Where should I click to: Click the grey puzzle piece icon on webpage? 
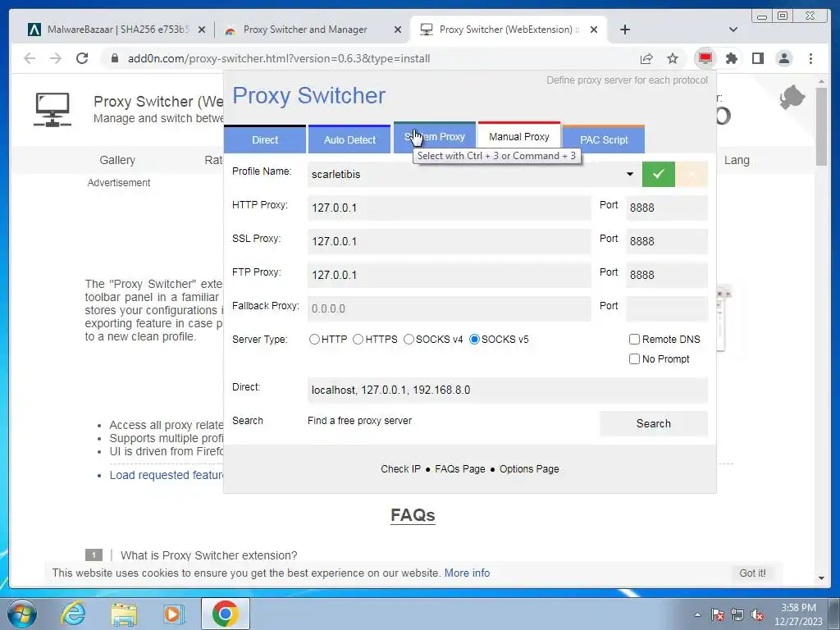tap(792, 98)
